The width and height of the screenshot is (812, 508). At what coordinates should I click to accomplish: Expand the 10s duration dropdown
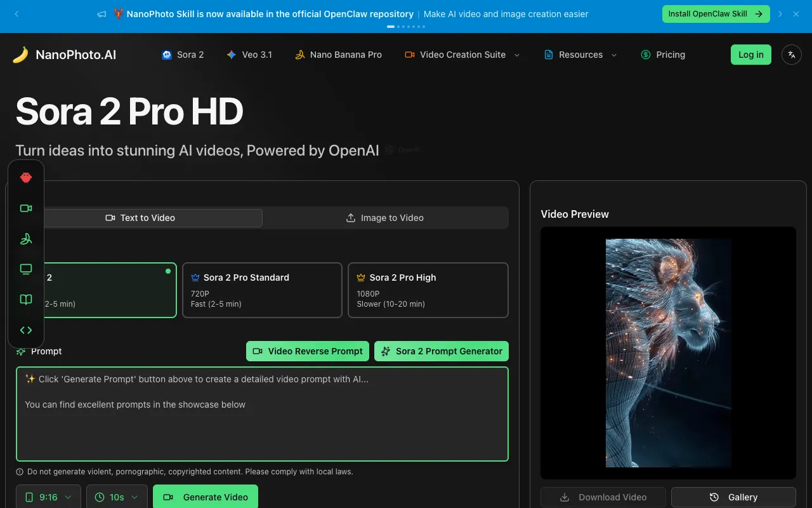point(117,497)
